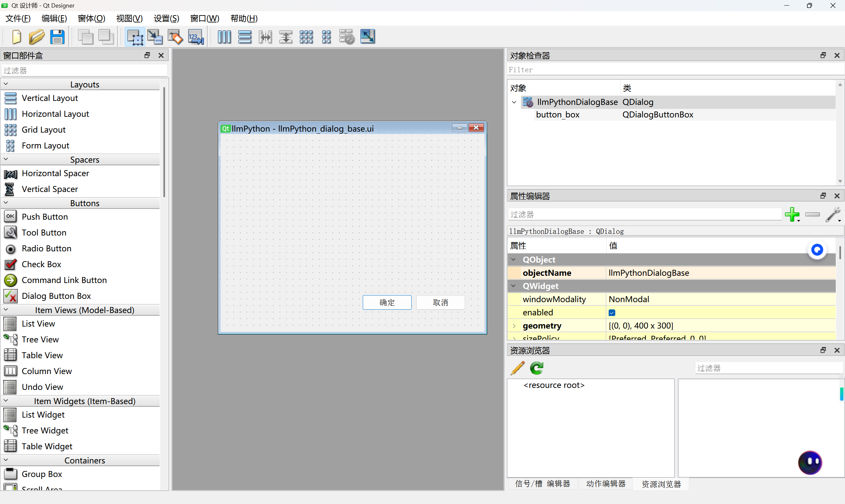Open the 窗体(O) menu
This screenshot has width=845, height=504.
(91, 18)
